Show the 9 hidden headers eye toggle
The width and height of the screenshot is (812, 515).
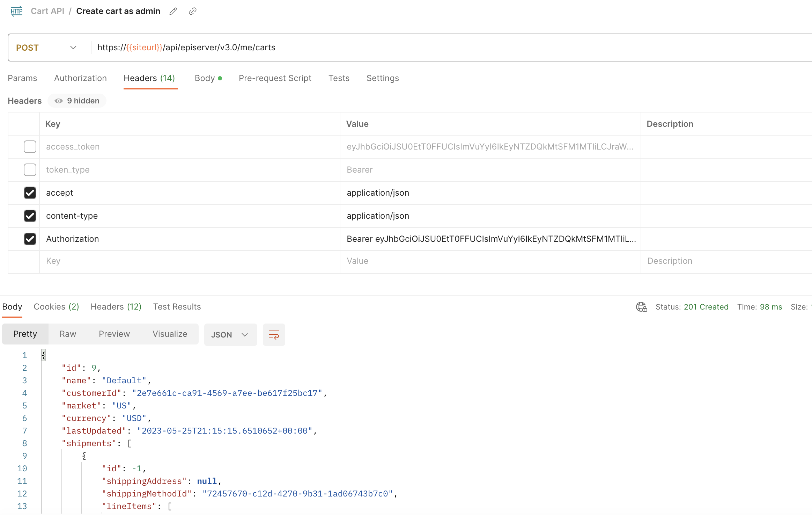click(77, 101)
